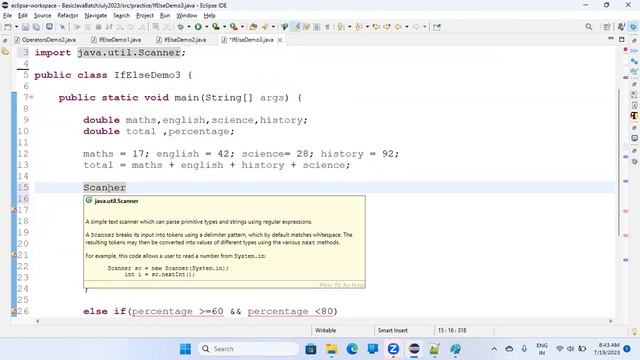Expand the Debug configurations dropdown arrow

[x=189, y=27]
